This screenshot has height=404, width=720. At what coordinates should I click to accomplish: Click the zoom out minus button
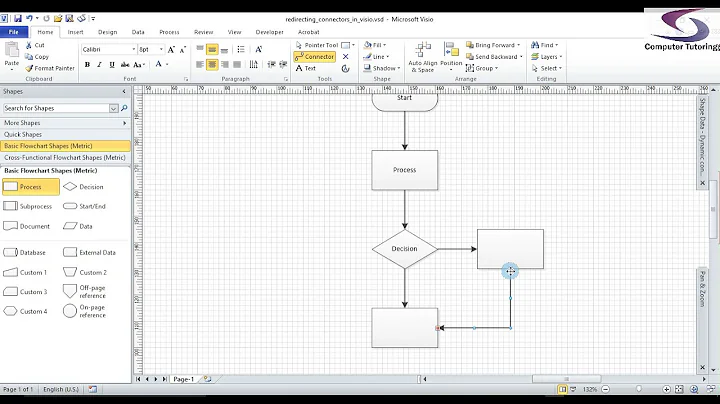tap(606, 389)
